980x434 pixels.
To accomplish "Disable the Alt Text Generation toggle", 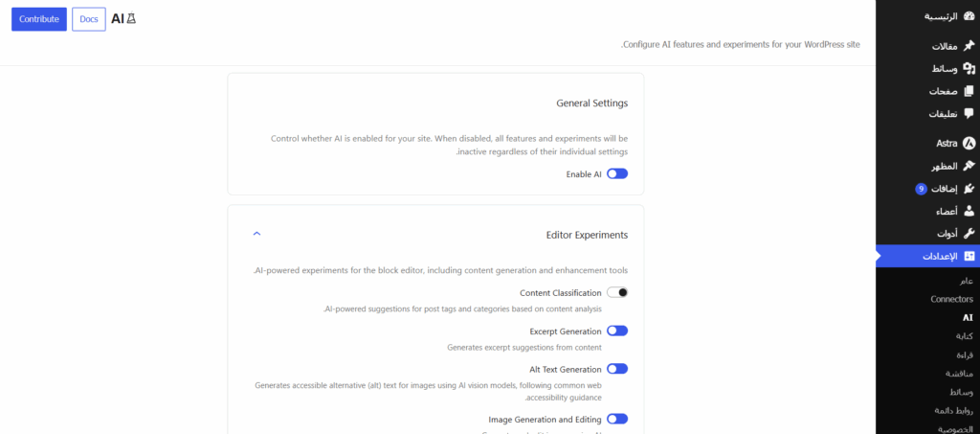I will pyautogui.click(x=617, y=369).
